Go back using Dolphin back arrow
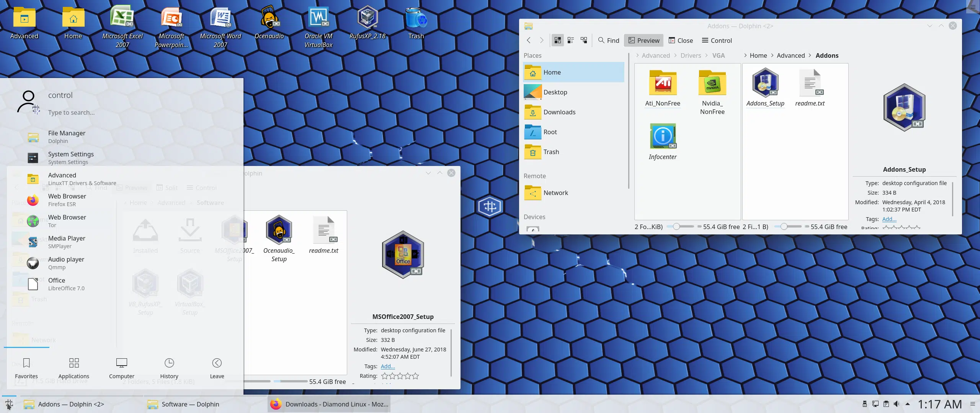Image resolution: width=980 pixels, height=413 pixels. (529, 40)
